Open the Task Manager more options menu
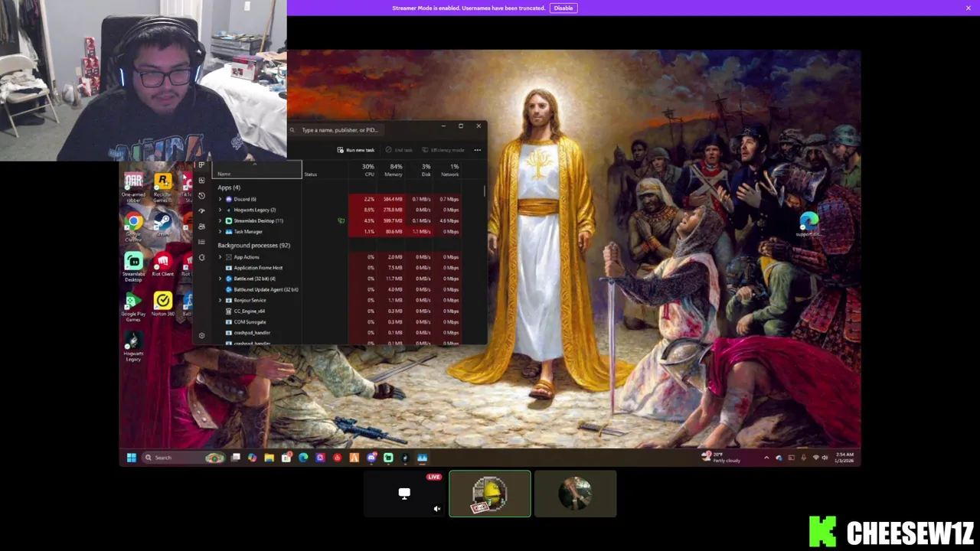Screen dimensions: 980x551 477,150
